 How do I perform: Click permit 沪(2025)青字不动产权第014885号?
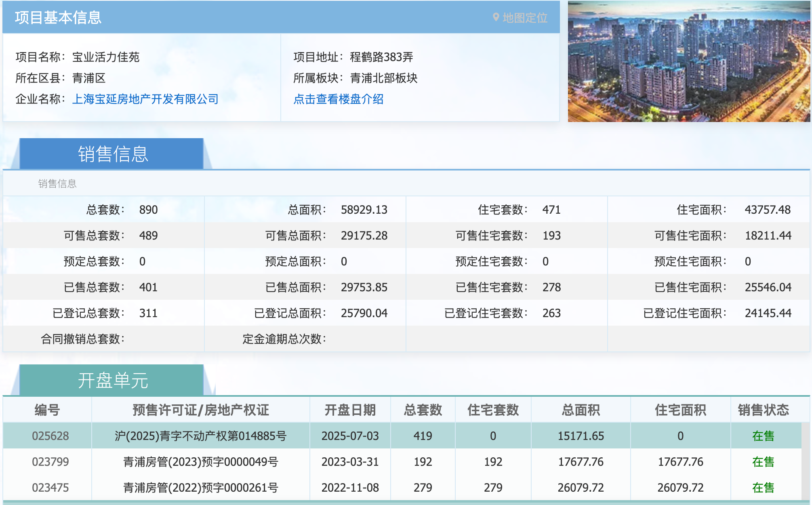point(200,436)
